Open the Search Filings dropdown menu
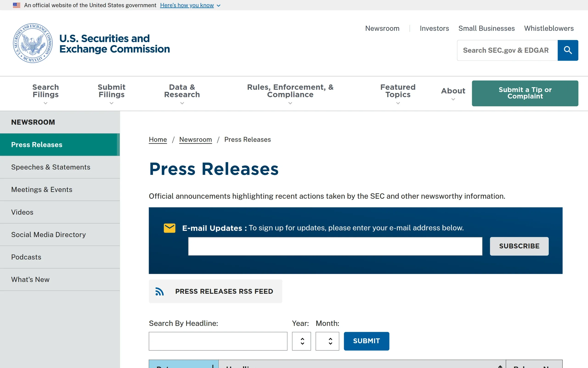The image size is (588, 368). click(46, 94)
